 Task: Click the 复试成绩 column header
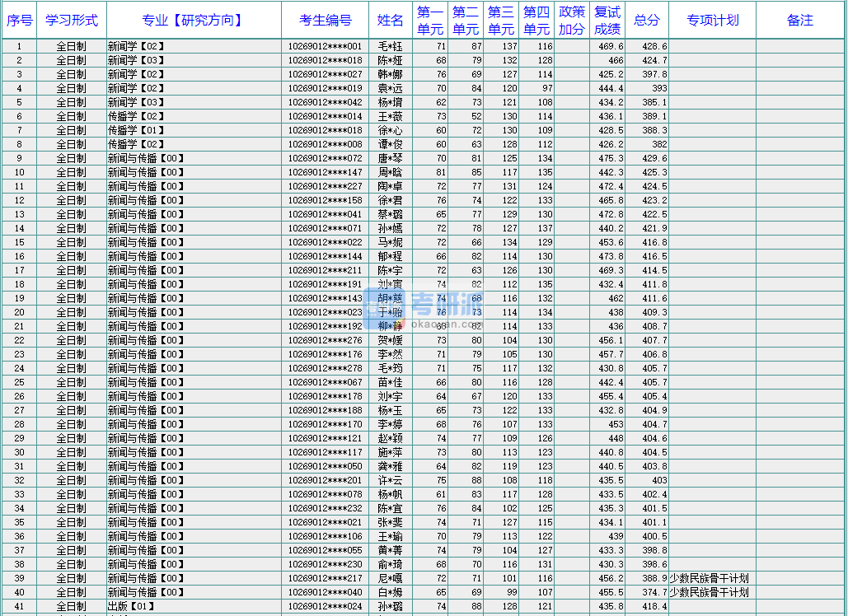(x=607, y=21)
